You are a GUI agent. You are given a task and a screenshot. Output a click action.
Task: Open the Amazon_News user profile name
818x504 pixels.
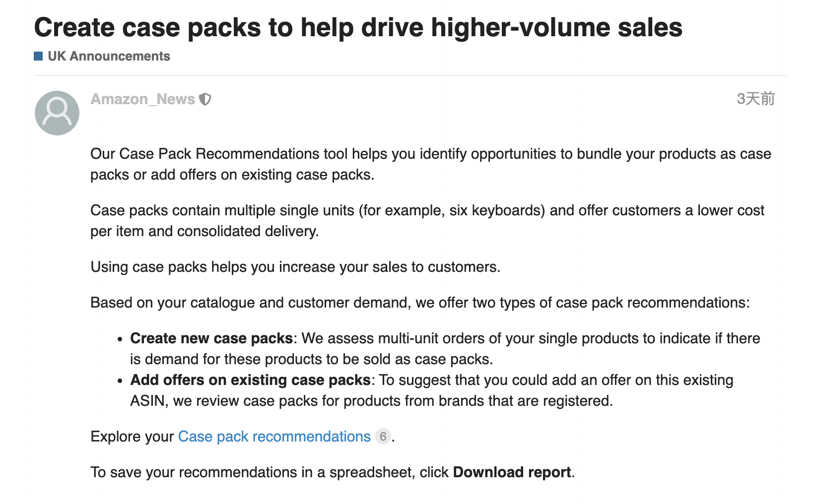143,99
